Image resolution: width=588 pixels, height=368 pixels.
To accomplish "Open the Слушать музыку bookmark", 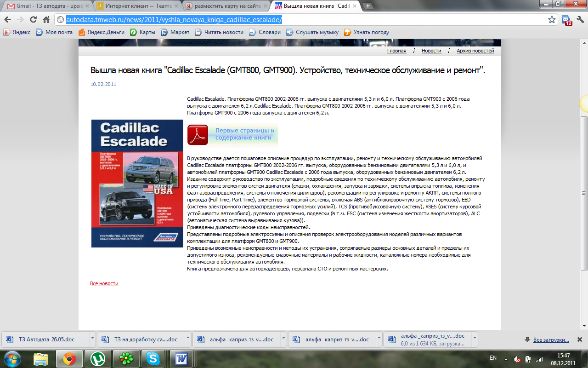I will 312,32.
